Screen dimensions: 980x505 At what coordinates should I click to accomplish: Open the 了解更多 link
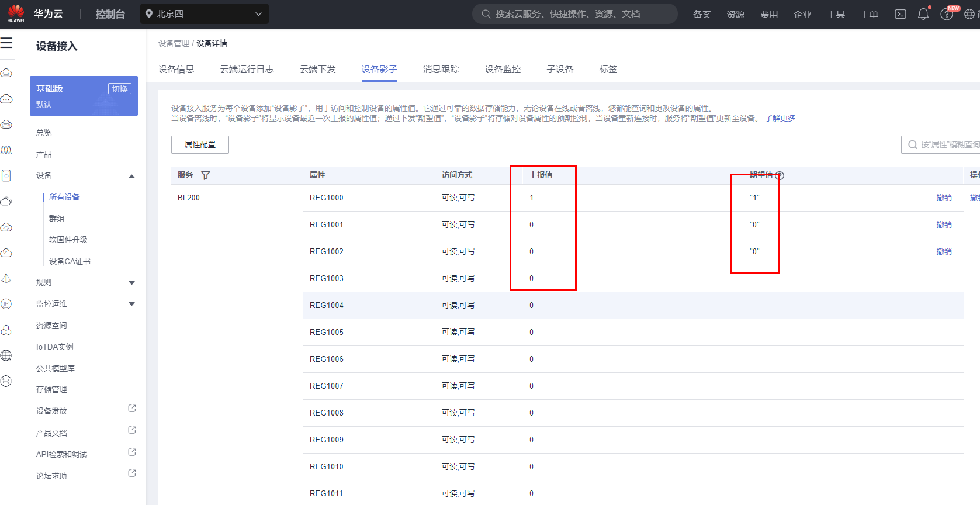(780, 118)
